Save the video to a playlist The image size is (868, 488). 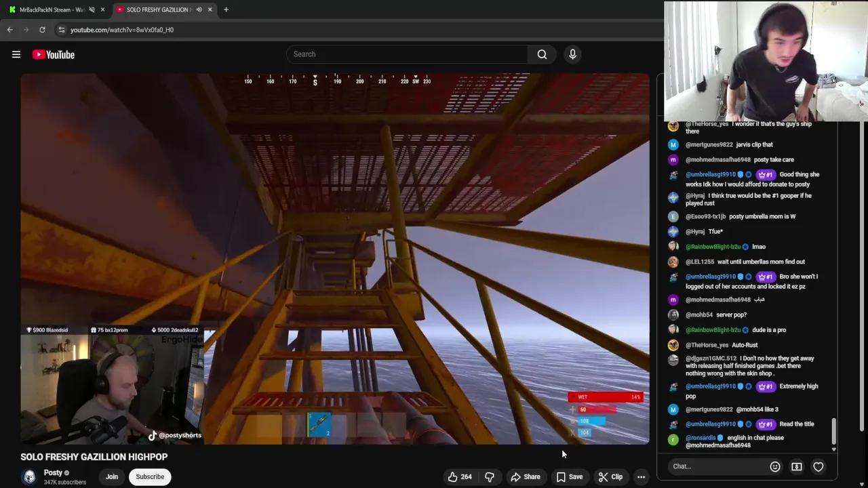click(x=569, y=476)
